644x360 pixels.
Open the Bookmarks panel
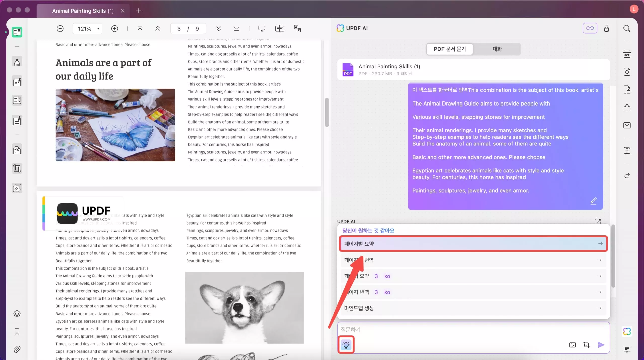(17, 331)
